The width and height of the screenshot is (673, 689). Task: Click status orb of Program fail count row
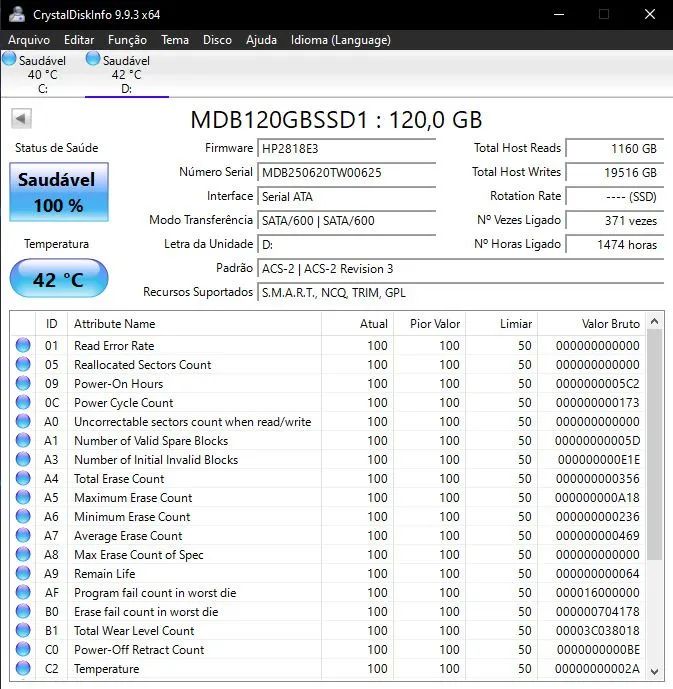coord(23,592)
